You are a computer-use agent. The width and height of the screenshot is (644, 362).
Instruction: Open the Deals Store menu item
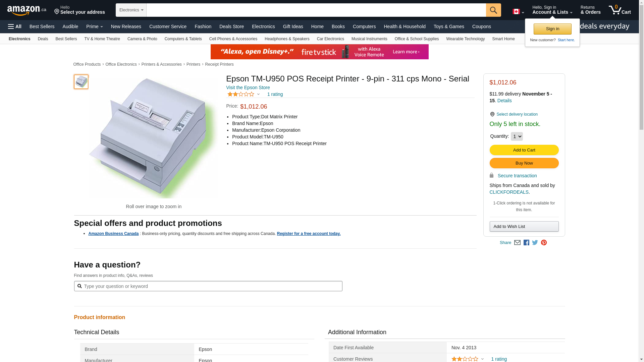[231, 26]
